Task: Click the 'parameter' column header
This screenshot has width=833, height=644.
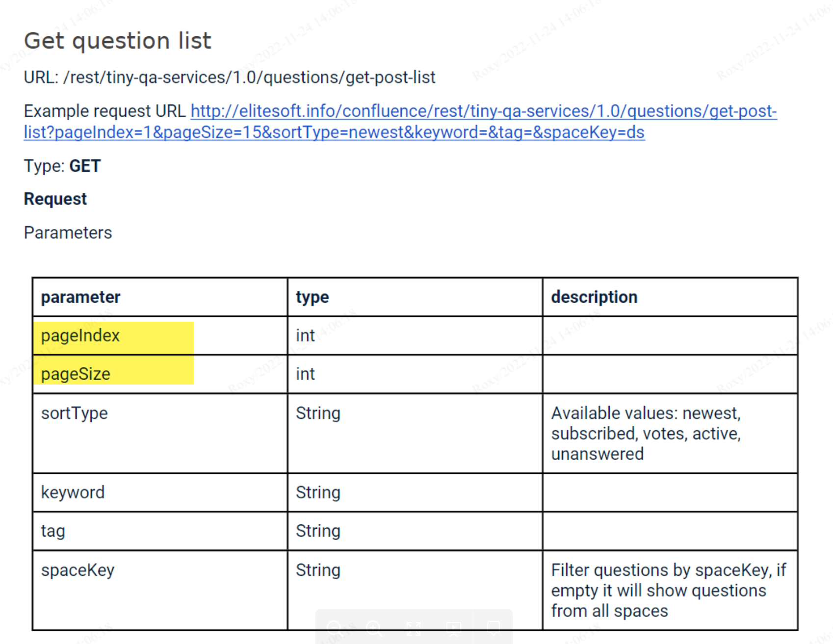Action: coord(80,297)
